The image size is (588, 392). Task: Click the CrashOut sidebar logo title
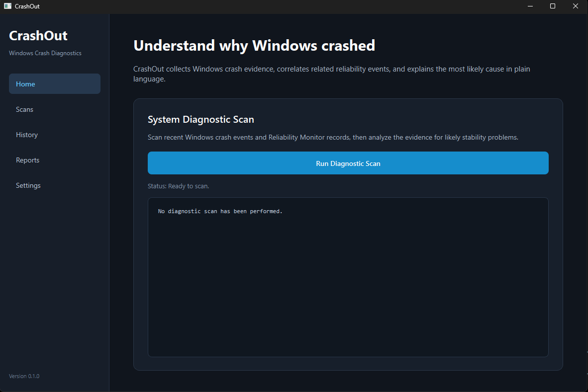pyautogui.click(x=38, y=36)
